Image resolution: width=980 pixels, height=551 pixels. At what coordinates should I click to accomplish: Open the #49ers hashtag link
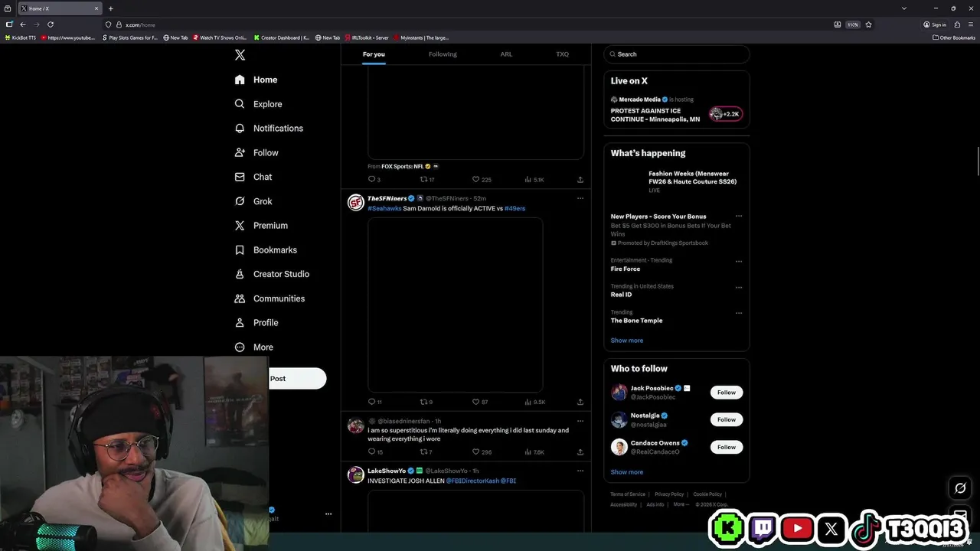tap(514, 208)
